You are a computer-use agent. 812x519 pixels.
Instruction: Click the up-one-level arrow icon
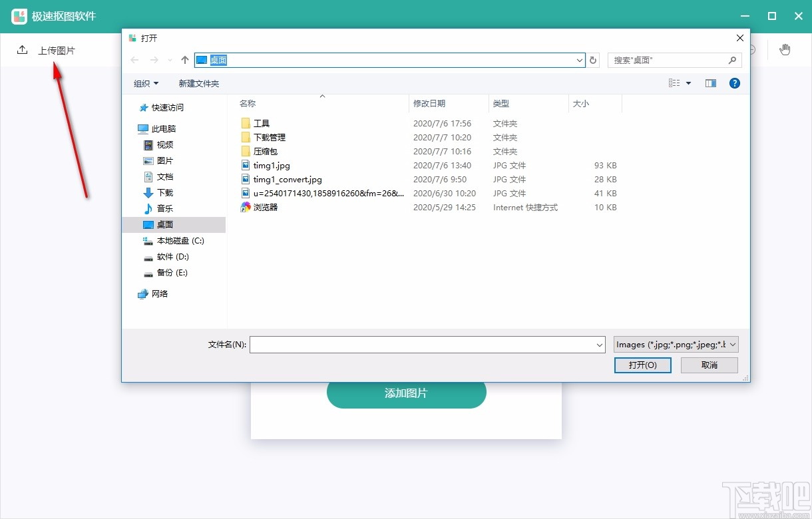(x=184, y=60)
